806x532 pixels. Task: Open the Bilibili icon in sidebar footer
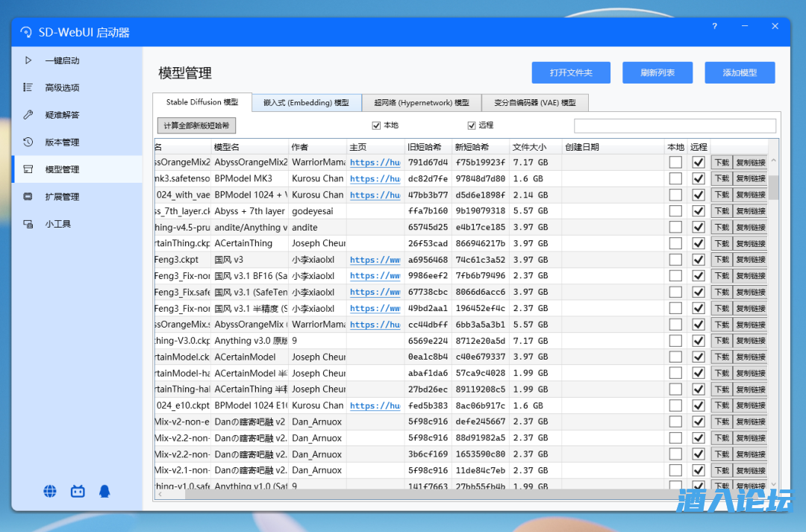pyautogui.click(x=78, y=491)
